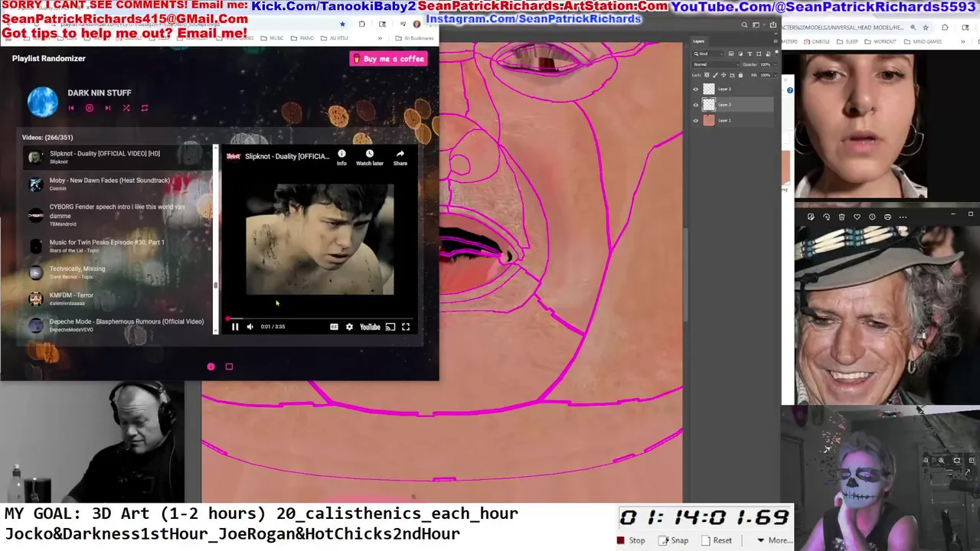Open the Normal blend mode dropdown

[716, 64]
